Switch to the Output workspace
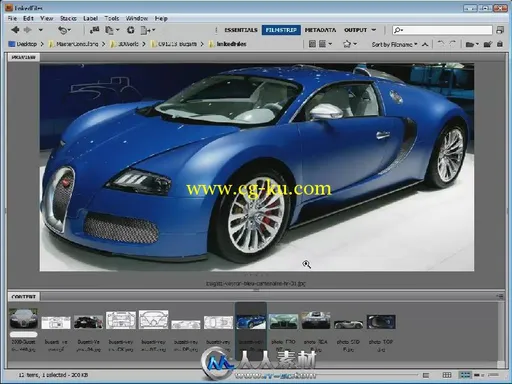 355,30
